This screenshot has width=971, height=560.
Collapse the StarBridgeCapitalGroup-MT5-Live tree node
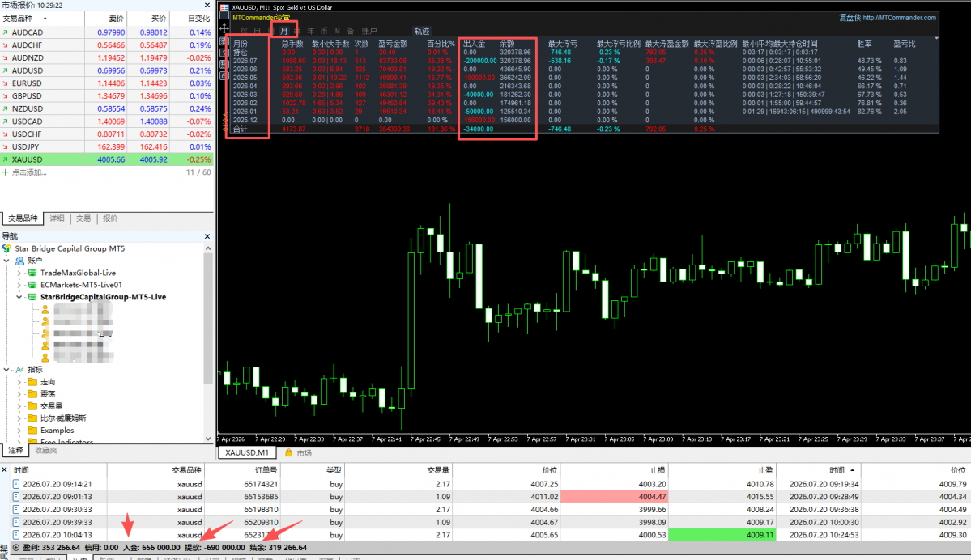pos(19,297)
